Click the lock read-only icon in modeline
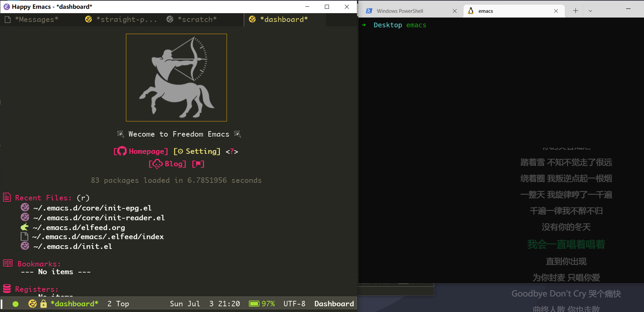The image size is (644, 312). click(43, 304)
